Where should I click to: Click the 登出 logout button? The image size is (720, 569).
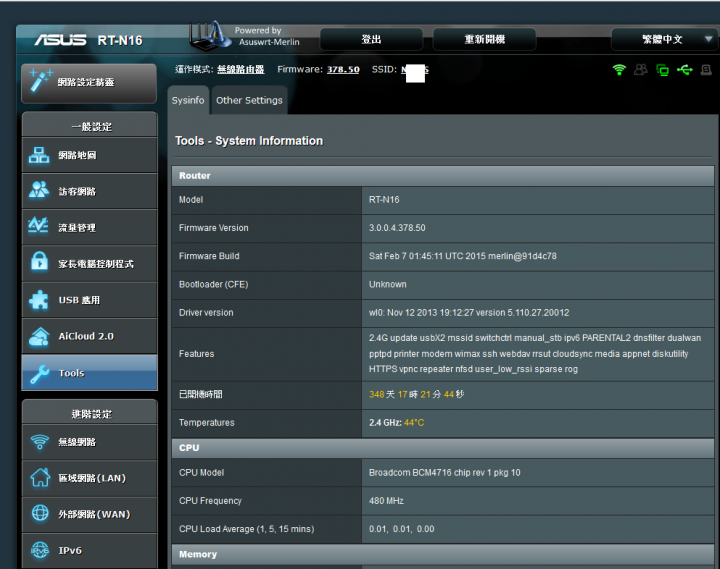tap(371, 39)
